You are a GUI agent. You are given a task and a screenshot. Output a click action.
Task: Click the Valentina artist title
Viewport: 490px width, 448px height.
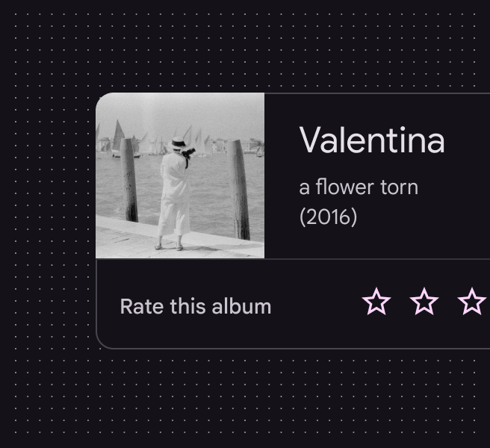click(372, 140)
